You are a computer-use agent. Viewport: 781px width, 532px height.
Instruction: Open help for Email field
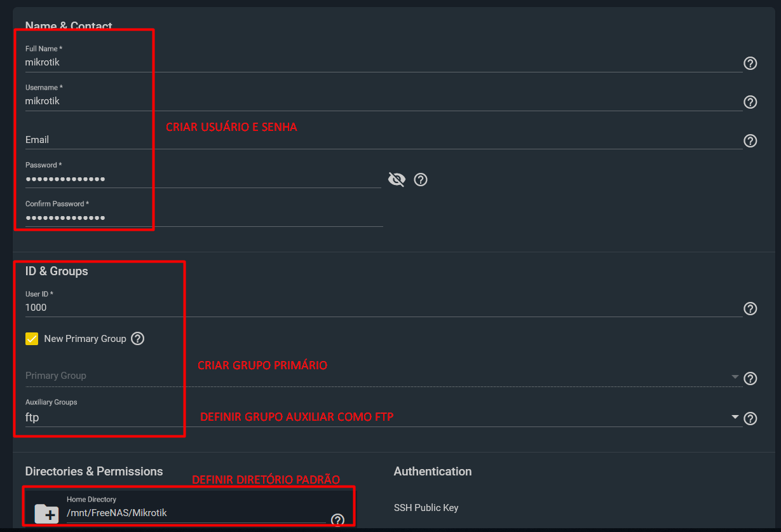(750, 140)
